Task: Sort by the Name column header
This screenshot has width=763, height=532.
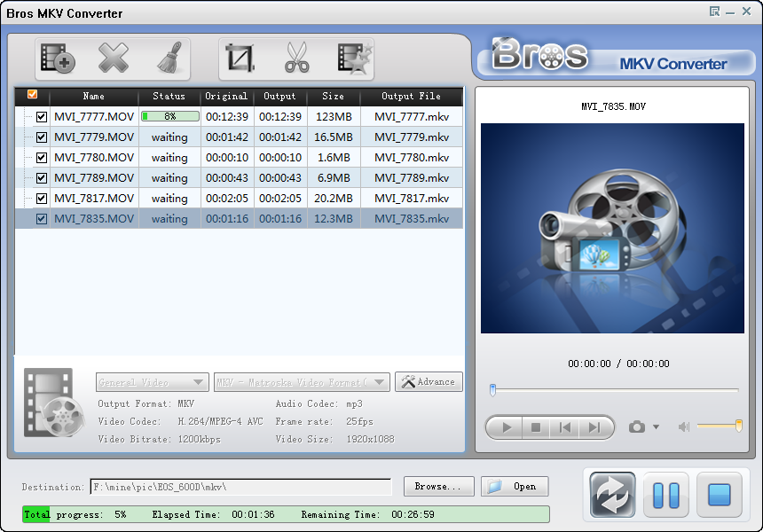Action: 94,97
